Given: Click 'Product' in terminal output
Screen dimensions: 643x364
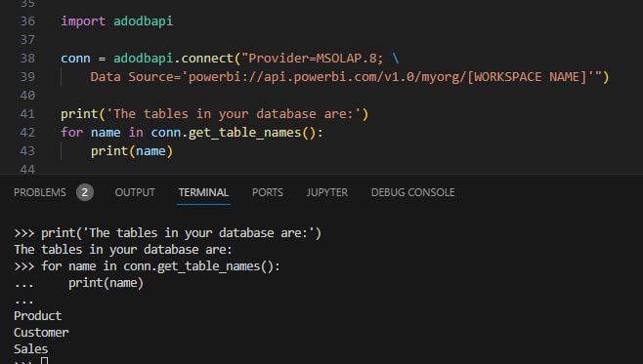Looking at the screenshot, I should [38, 315].
